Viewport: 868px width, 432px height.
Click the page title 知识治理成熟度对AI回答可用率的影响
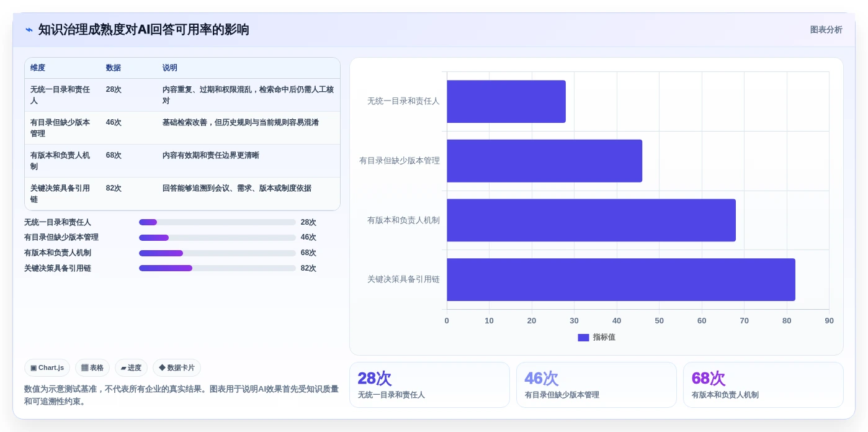tap(144, 30)
